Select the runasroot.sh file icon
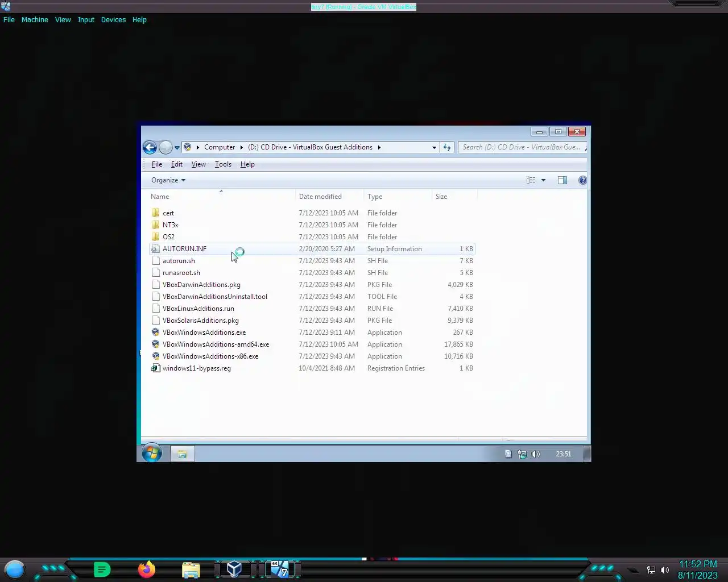 pos(156,273)
